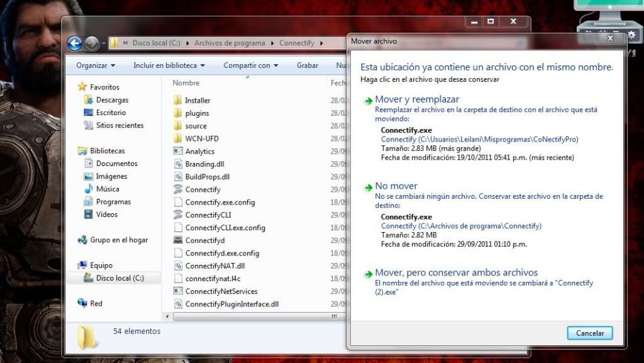Select the plugins folder icon
This screenshot has height=363, width=644.
pyautogui.click(x=178, y=113)
